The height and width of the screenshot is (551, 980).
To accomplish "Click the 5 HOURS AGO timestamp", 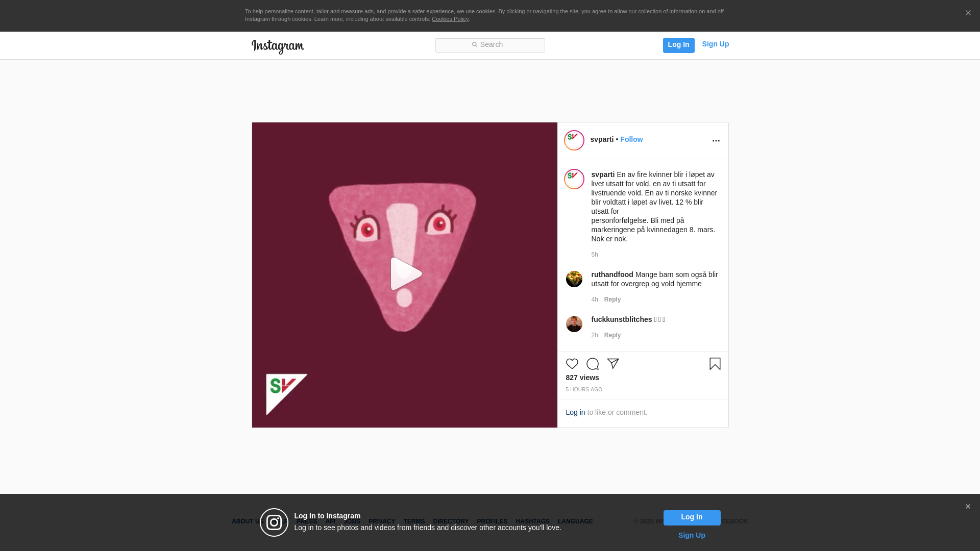I will [x=584, y=390].
